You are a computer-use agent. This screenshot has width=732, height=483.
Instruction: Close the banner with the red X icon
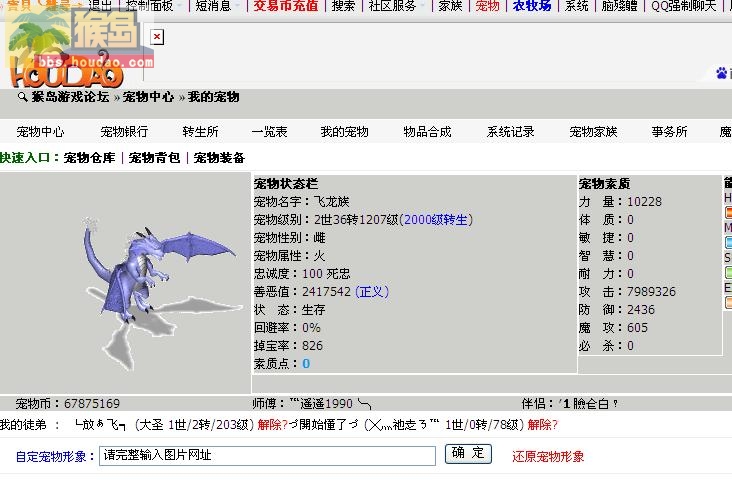[x=157, y=37]
